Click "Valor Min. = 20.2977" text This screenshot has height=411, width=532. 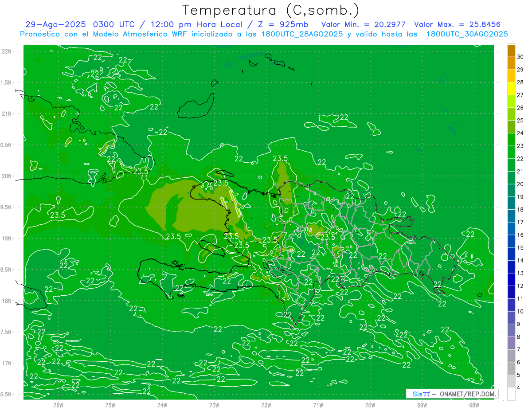click(x=363, y=24)
